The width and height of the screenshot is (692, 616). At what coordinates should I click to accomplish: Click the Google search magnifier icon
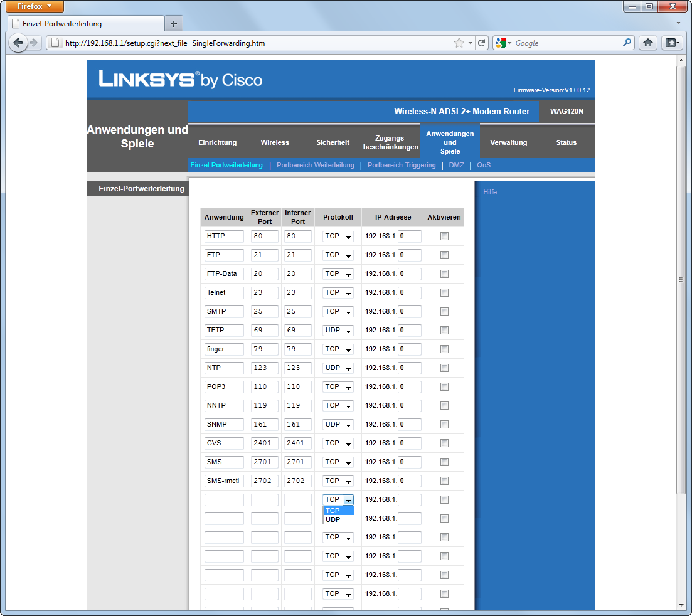[x=627, y=43]
